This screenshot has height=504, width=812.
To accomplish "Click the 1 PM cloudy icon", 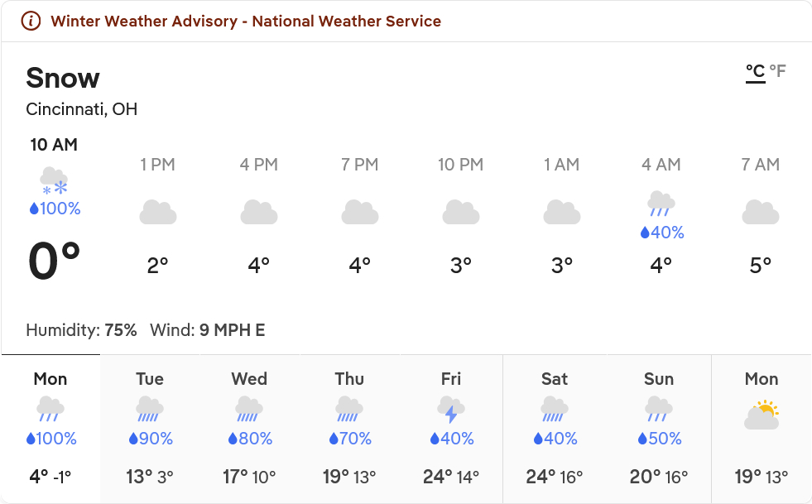I will [x=157, y=213].
